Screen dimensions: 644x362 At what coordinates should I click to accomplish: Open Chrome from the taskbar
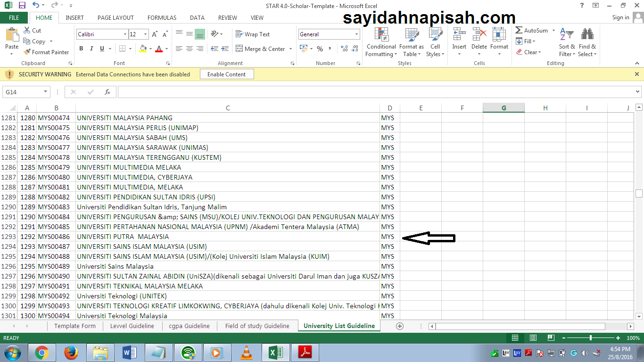click(41, 353)
